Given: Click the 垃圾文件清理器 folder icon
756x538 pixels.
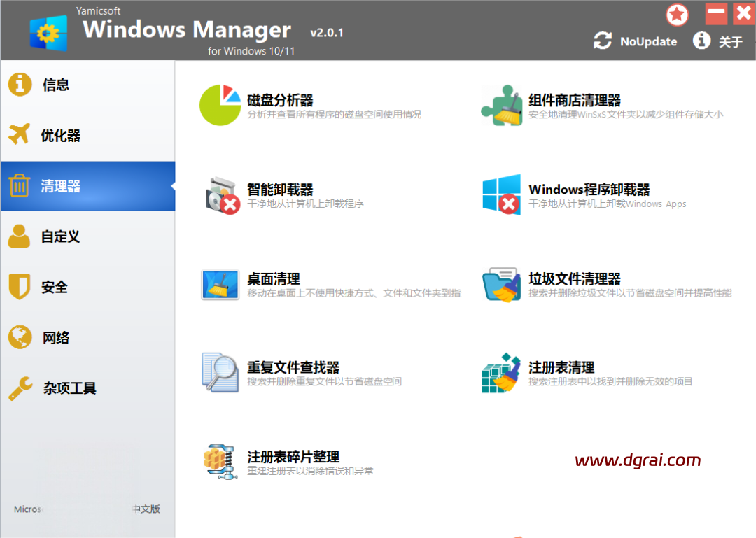Looking at the screenshot, I should 502,284.
